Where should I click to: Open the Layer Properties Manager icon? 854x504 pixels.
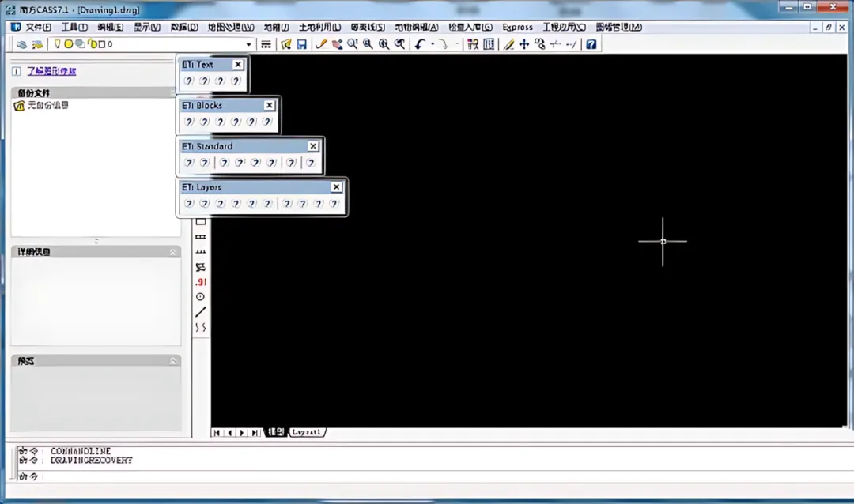click(x=21, y=44)
